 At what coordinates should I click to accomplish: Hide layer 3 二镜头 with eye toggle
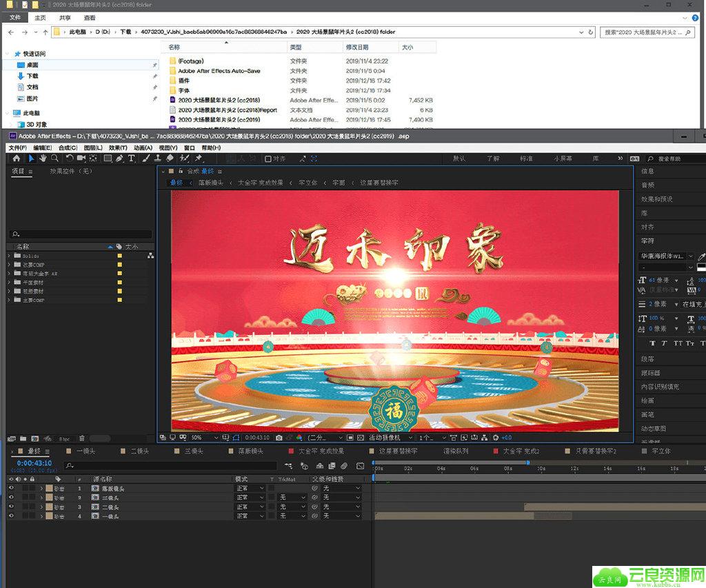pos(11,507)
